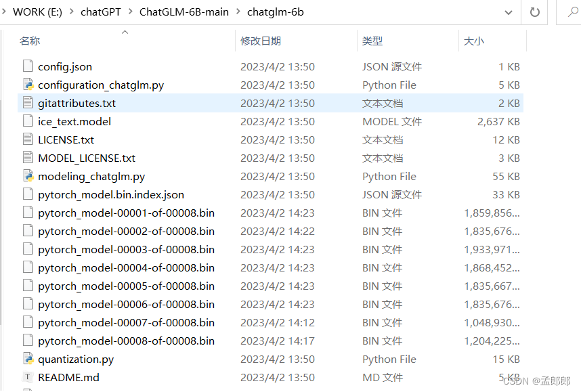Click the pytorch_model-00002-of-00008.bin file icon
581x392 pixels.
click(28, 230)
